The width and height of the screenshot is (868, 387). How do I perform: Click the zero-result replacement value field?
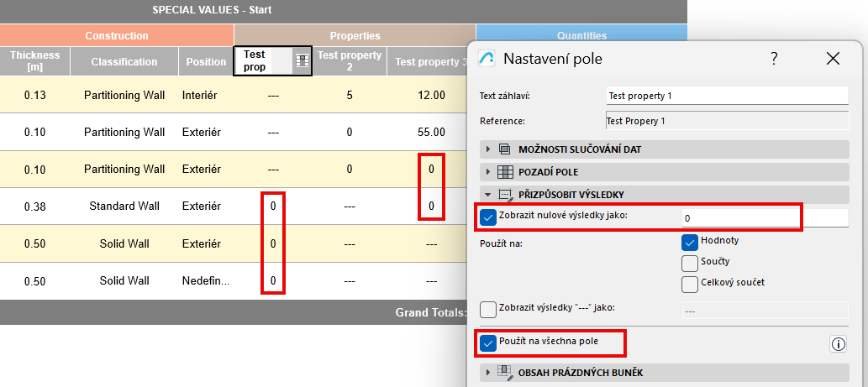(x=764, y=218)
